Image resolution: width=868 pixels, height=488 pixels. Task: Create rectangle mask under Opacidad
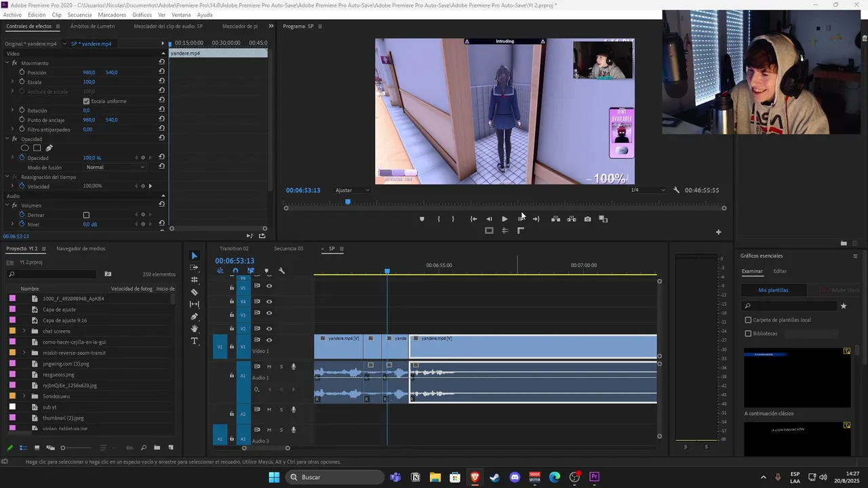[x=37, y=148]
